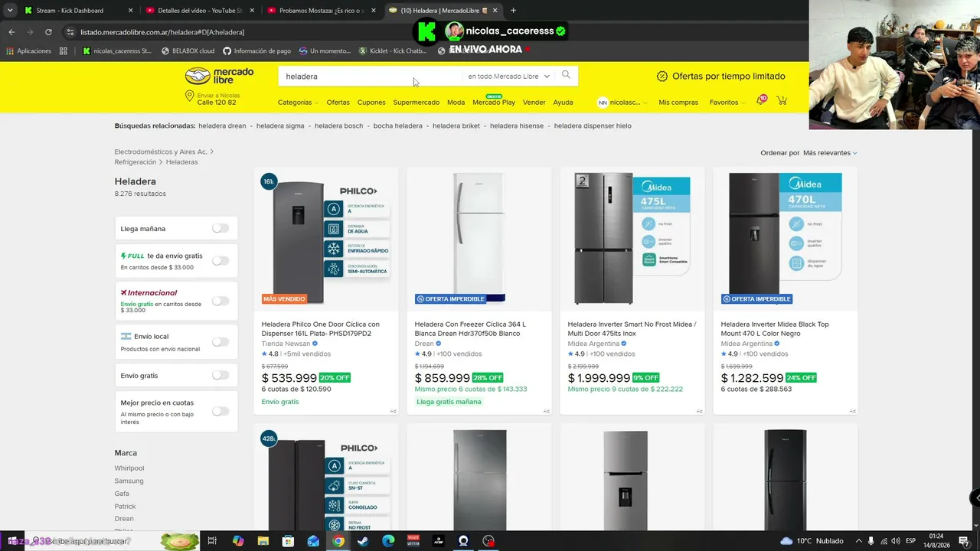Screen dimensions: 980x551
Task: Click the nicolasc account avatar
Action: click(603, 103)
